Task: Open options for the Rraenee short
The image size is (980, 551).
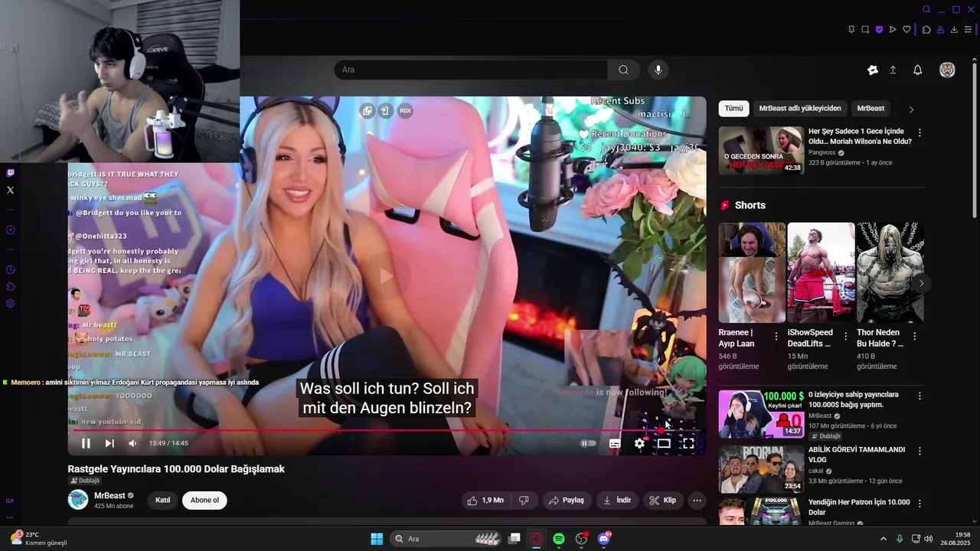Action: point(776,336)
